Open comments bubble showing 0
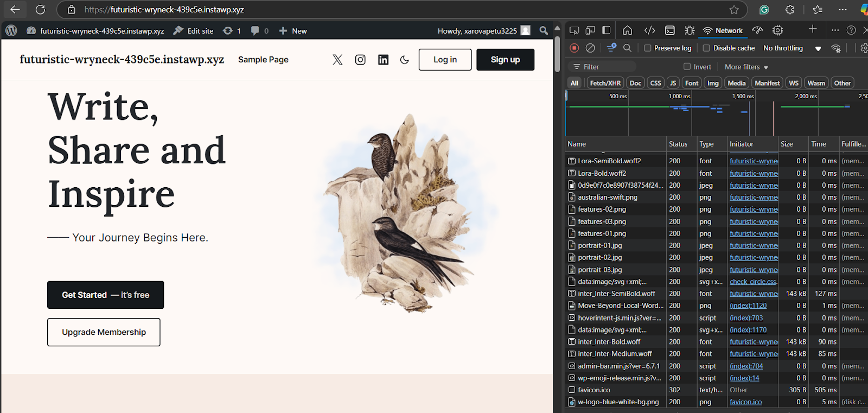 click(259, 31)
